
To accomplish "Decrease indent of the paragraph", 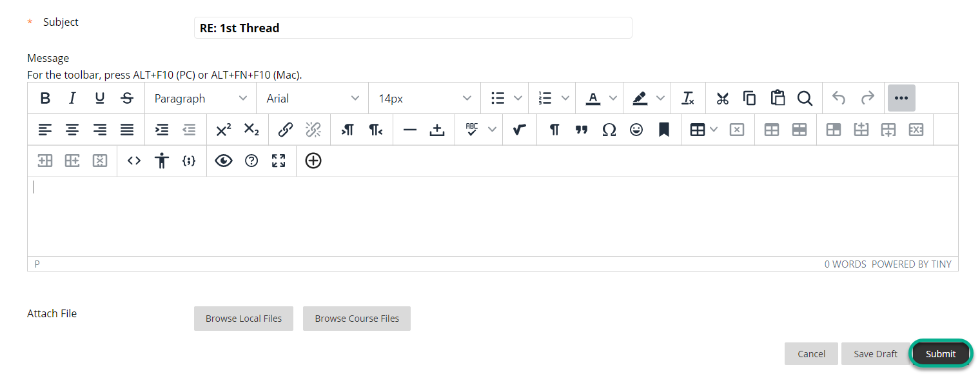I will coord(189,130).
